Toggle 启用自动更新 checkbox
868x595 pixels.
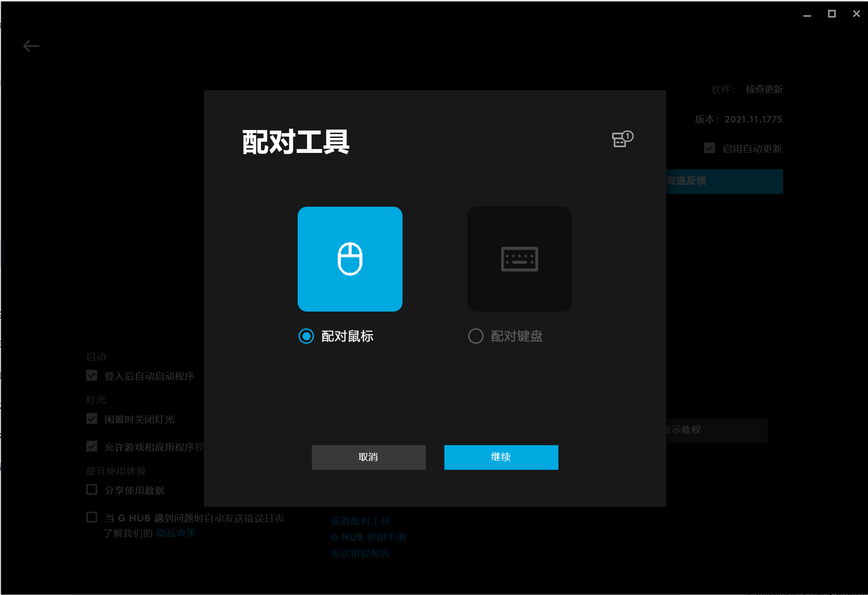(709, 148)
